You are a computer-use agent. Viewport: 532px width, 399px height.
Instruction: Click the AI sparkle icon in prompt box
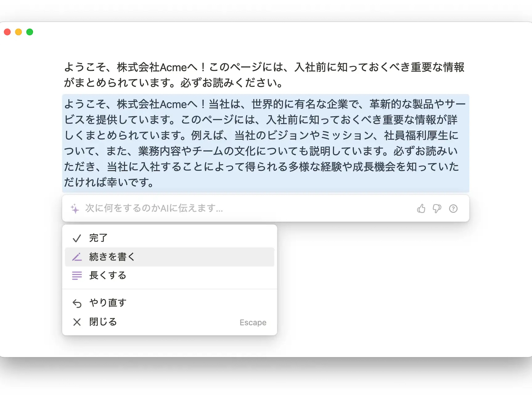pos(75,208)
